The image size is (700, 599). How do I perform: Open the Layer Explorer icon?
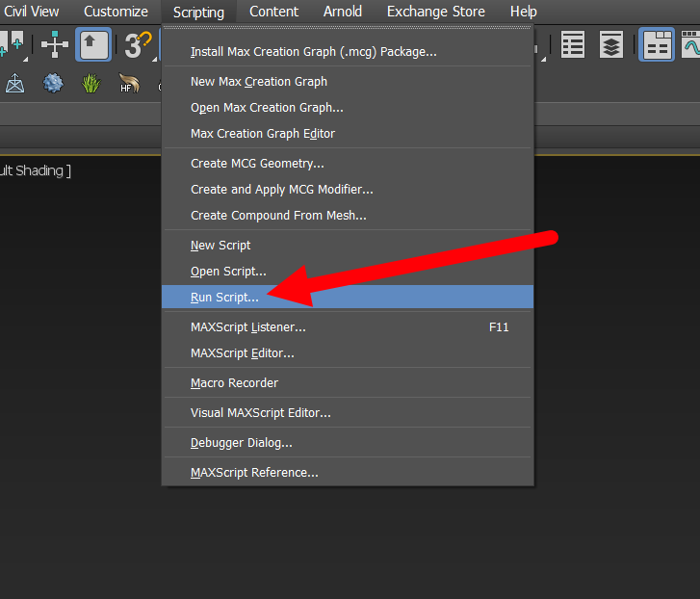[611, 44]
